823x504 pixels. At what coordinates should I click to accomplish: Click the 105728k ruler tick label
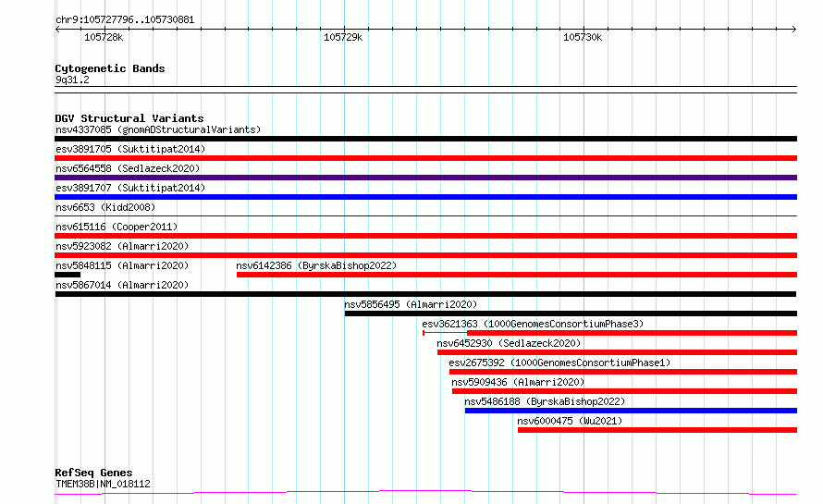[x=104, y=37]
